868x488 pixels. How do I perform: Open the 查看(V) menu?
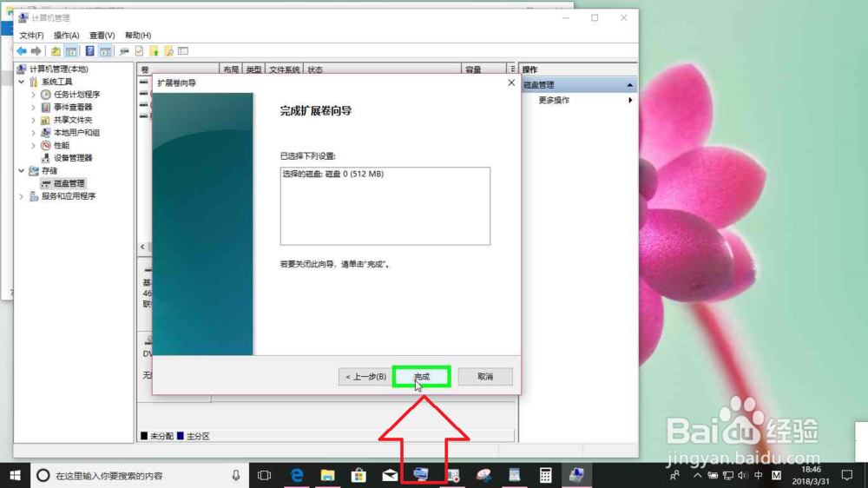(x=102, y=36)
